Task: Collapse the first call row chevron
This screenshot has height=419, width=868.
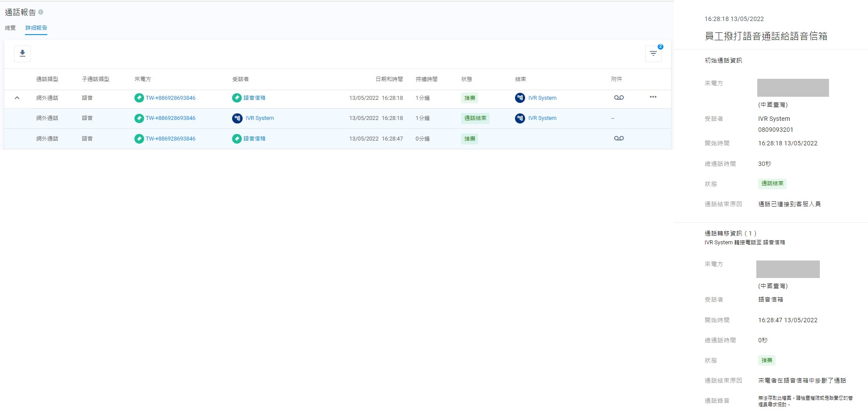Action: [17, 98]
